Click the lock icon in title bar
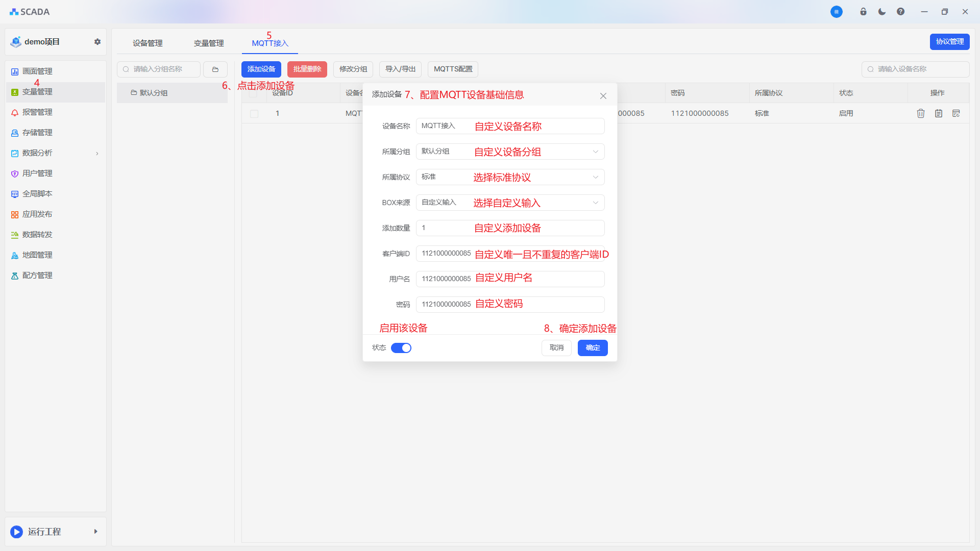The height and width of the screenshot is (551, 980). (x=863, y=12)
